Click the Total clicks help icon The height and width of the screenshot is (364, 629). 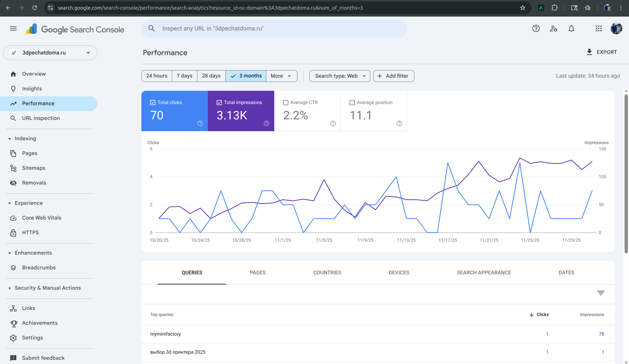click(200, 123)
